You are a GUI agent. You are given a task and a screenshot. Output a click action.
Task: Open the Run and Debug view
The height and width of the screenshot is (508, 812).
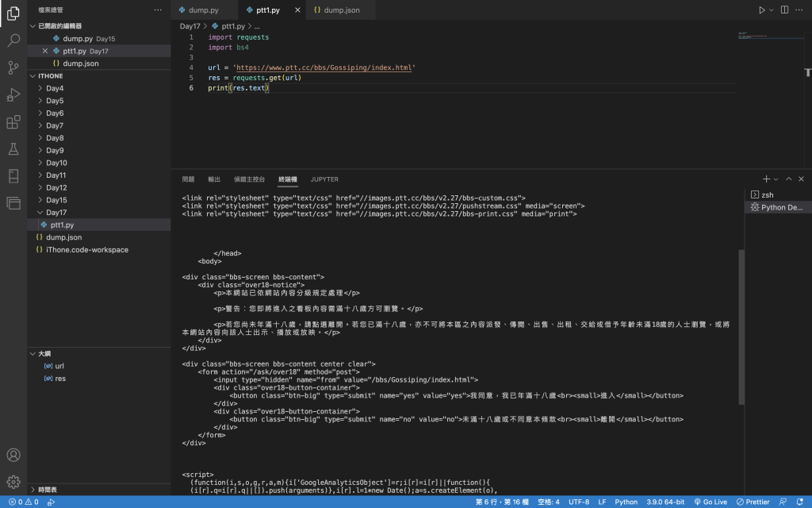click(13, 95)
